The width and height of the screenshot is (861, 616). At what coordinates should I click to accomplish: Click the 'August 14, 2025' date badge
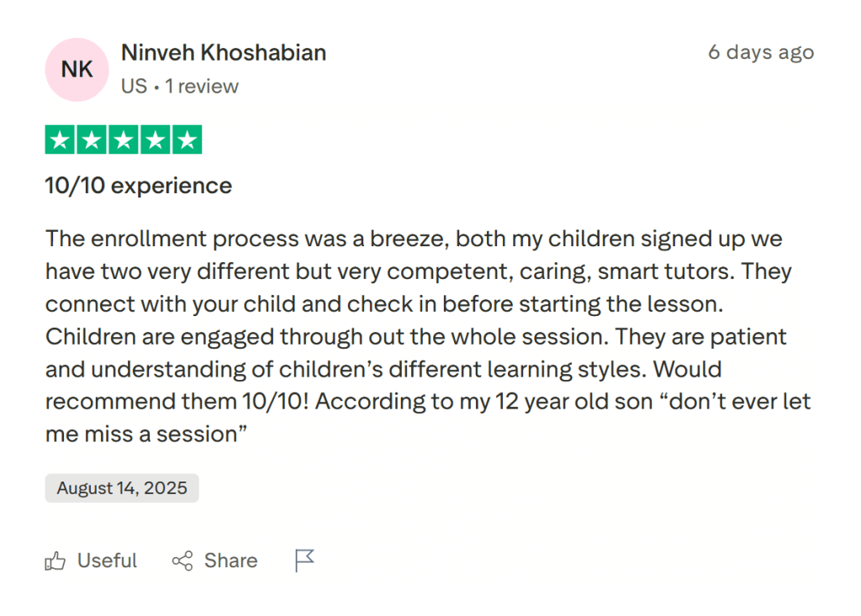(122, 488)
